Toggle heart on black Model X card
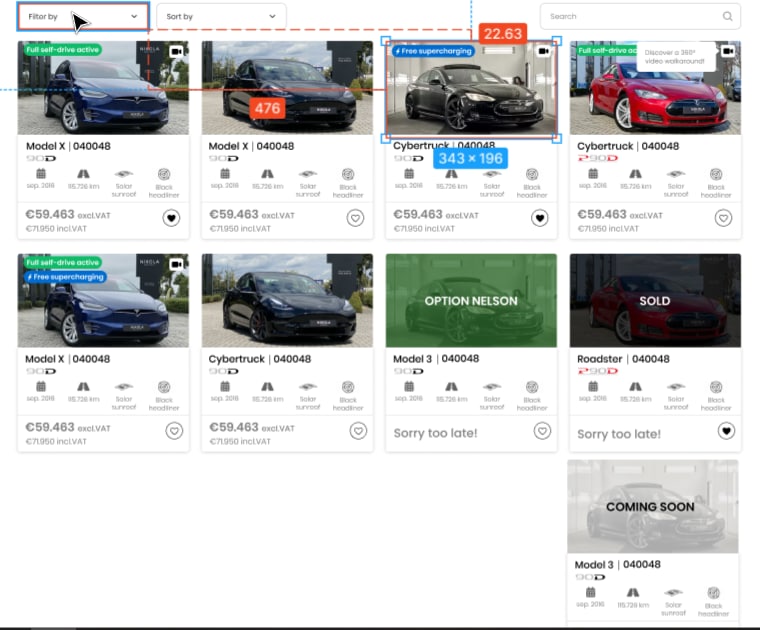The image size is (760, 630). tap(355, 218)
